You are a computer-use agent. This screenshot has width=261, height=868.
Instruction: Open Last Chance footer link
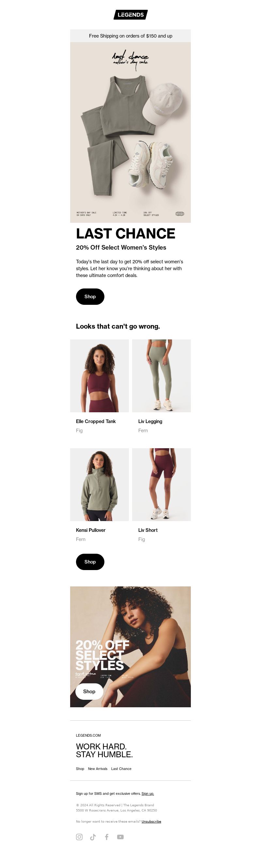tap(121, 769)
